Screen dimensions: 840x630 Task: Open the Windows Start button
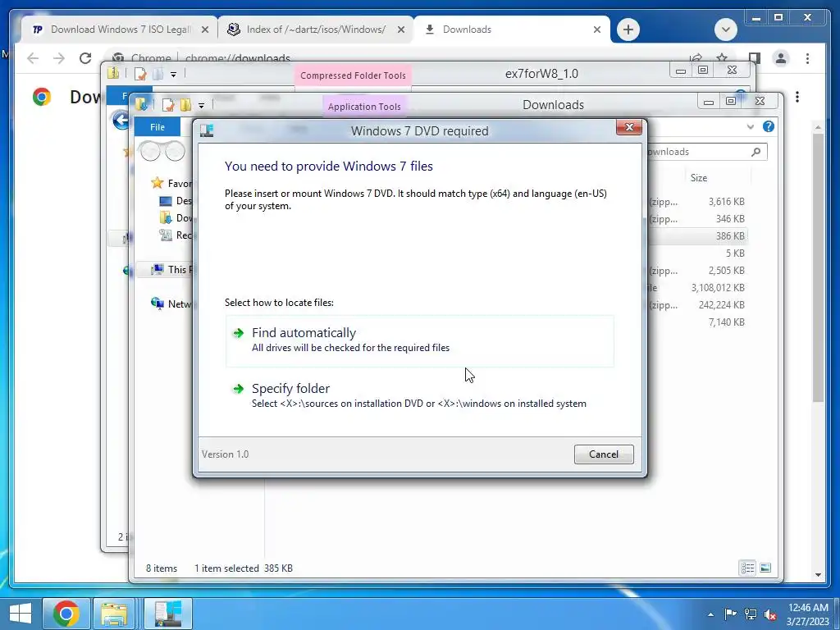pyautogui.click(x=20, y=614)
